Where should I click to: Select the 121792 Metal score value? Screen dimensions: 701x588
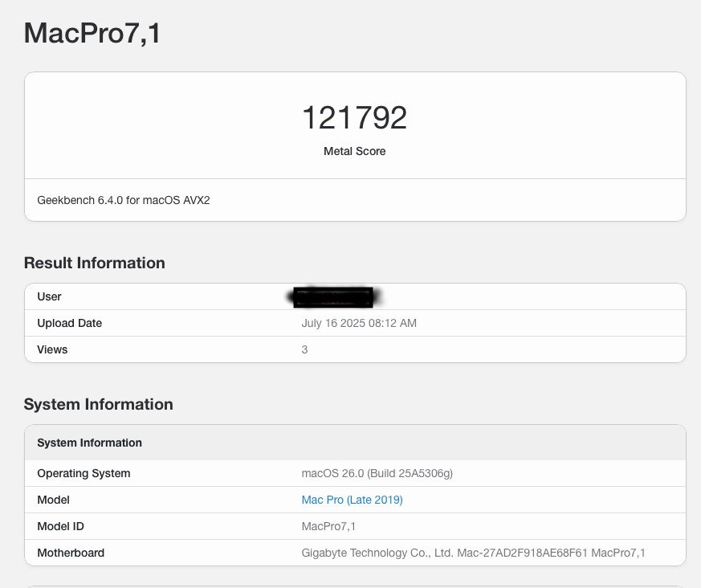[355, 117]
